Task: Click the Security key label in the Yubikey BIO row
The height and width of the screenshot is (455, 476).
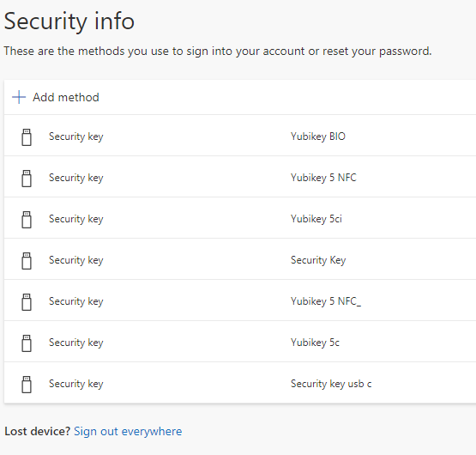Action: [x=75, y=136]
